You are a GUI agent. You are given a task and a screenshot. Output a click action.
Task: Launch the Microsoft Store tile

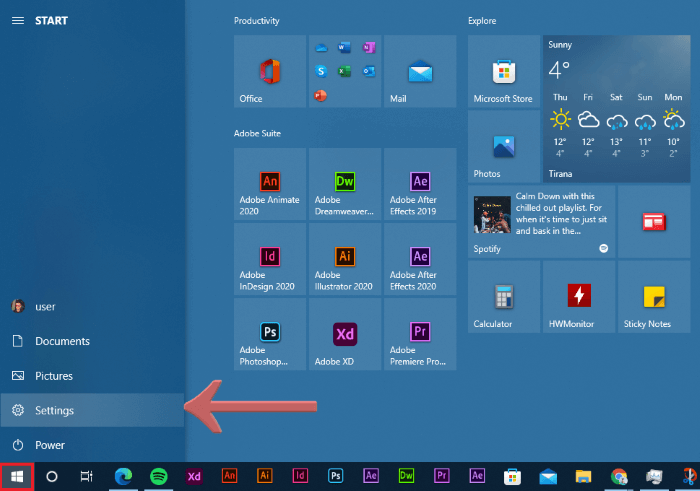pos(504,71)
